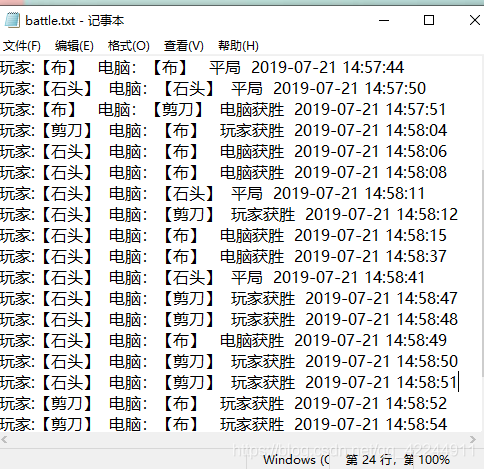Click the line ending at 14:58:48
This screenshot has height=469, width=484.
click(229, 320)
